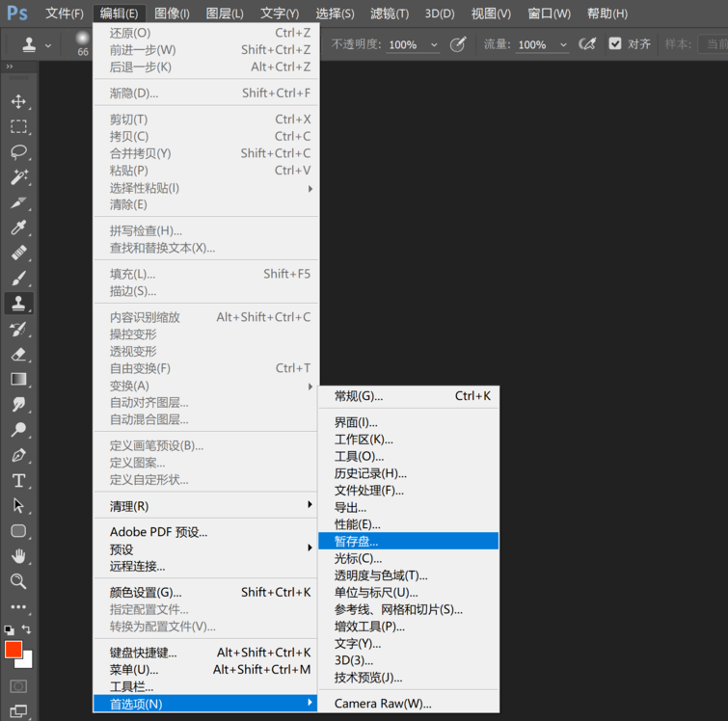
Task: Select the Eyedropper tool
Action: [x=18, y=228]
